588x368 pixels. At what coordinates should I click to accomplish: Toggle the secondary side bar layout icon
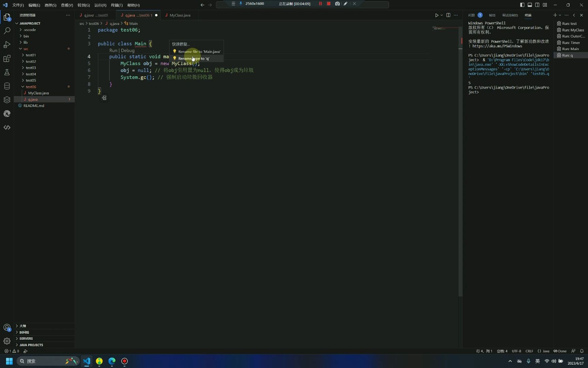(x=537, y=5)
